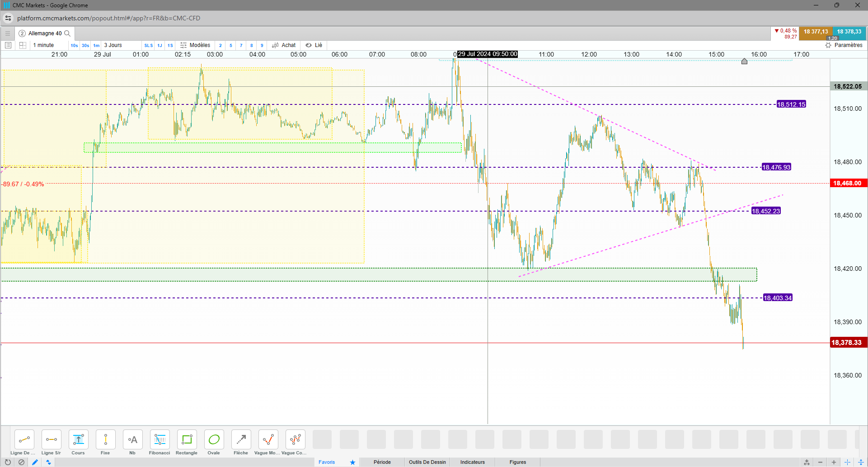The height and width of the screenshot is (467, 868).
Task: Click the Allemagne 40 instrument tab
Action: [45, 33]
